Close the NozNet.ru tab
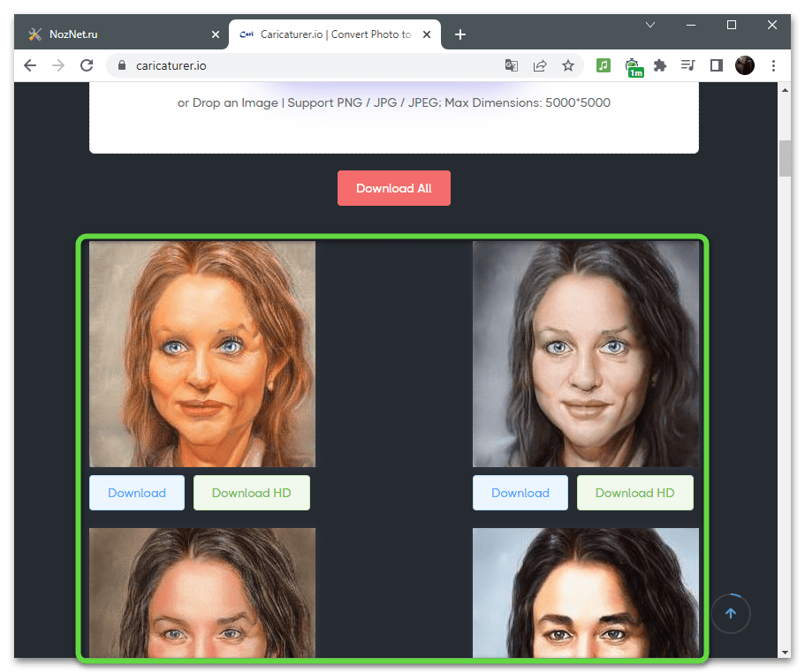 (216, 34)
